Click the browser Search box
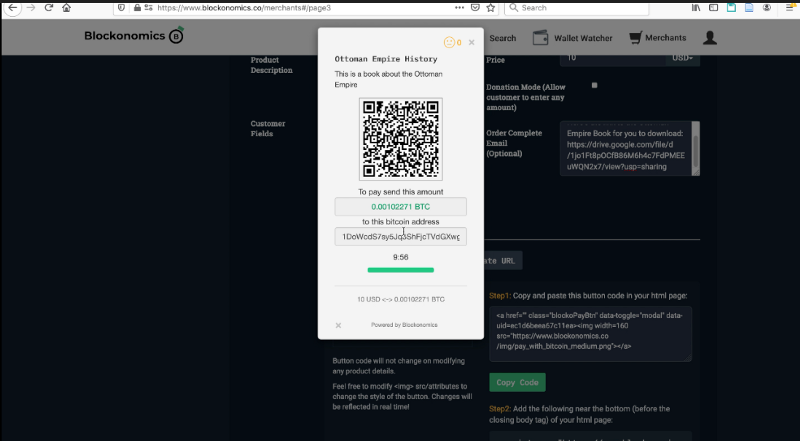The width and height of the screenshot is (800, 441). click(x=577, y=8)
